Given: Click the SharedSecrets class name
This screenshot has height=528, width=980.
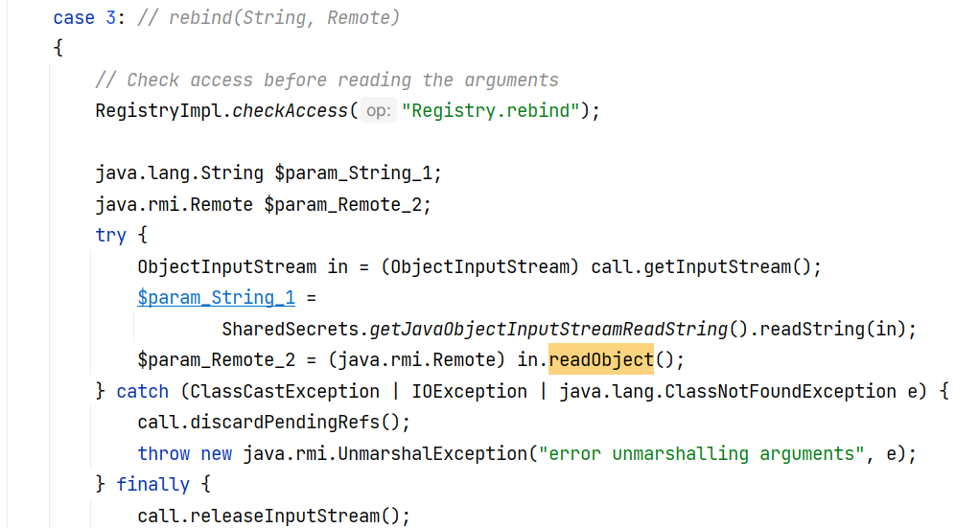Looking at the screenshot, I should [291, 330].
